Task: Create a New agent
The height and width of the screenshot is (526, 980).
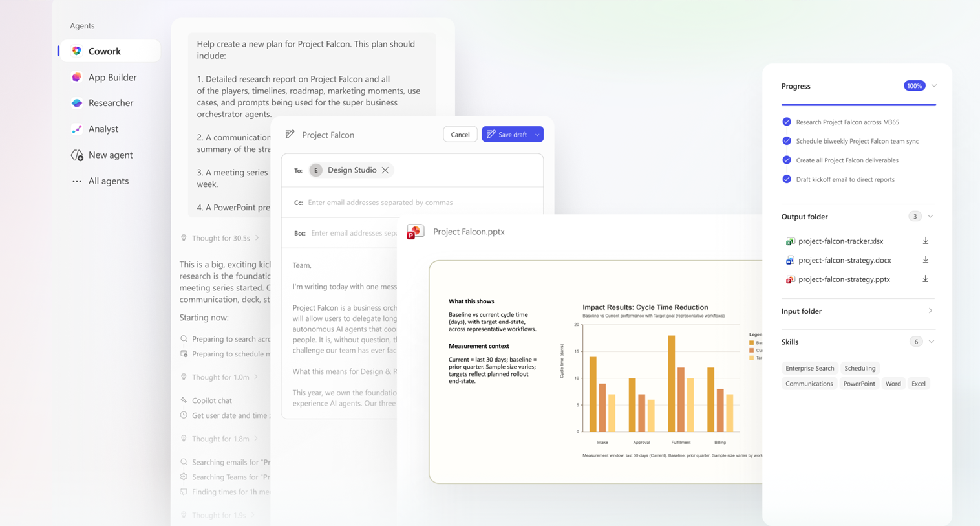Action: tap(109, 155)
